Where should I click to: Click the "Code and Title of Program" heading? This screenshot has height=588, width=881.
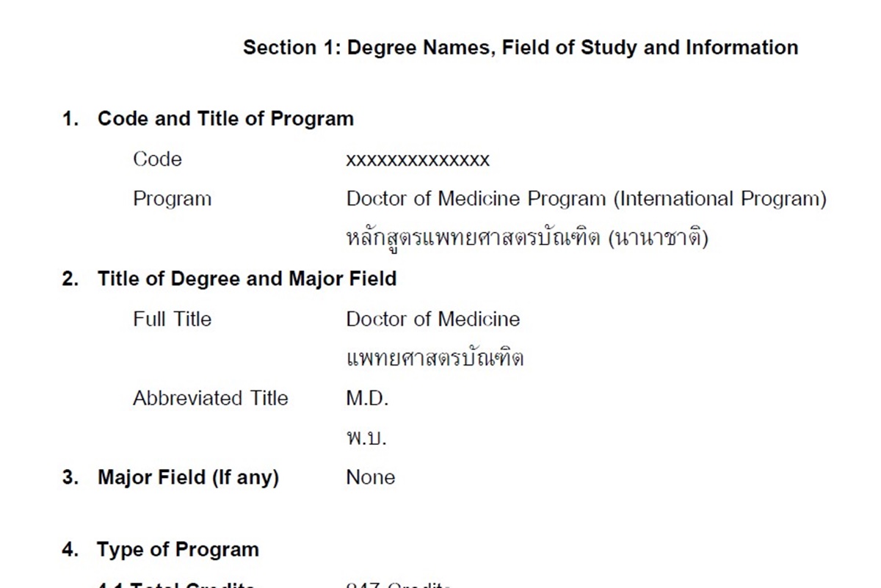tap(225, 119)
